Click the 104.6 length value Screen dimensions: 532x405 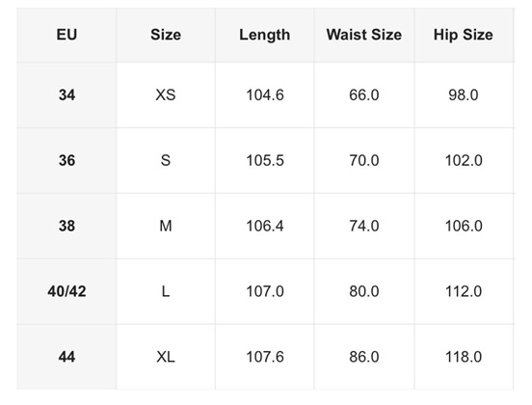pos(265,95)
